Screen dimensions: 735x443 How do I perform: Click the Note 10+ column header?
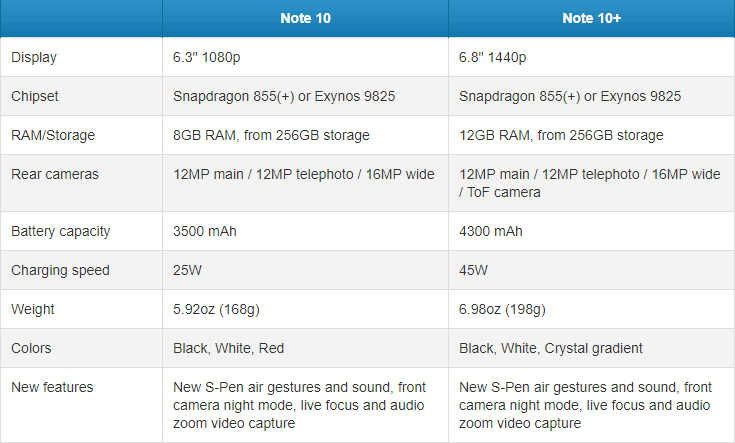(x=591, y=19)
